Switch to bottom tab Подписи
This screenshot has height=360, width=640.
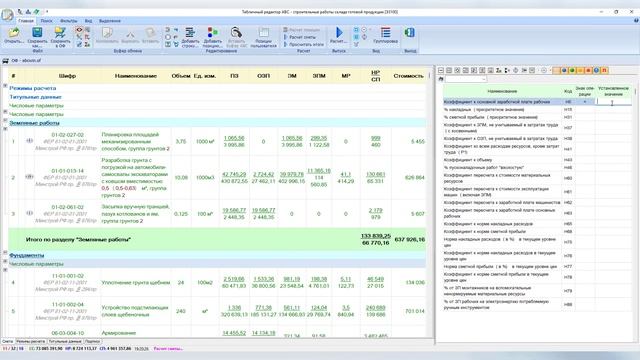[x=93, y=341]
